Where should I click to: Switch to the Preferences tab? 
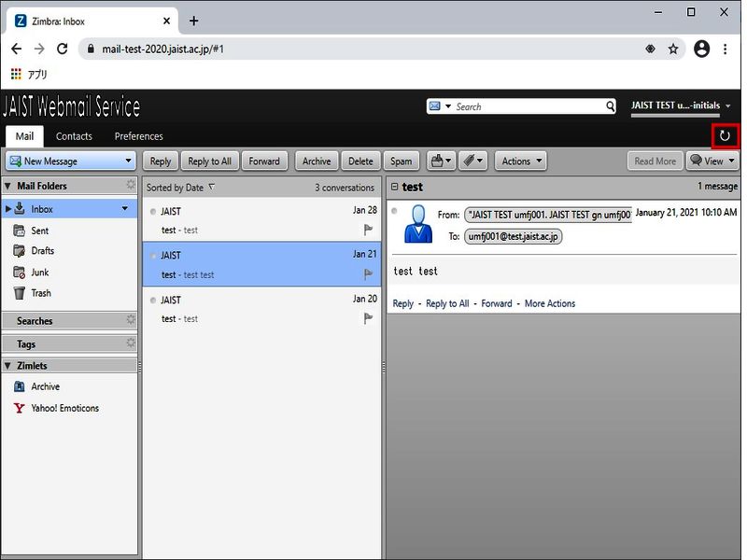[x=138, y=136]
